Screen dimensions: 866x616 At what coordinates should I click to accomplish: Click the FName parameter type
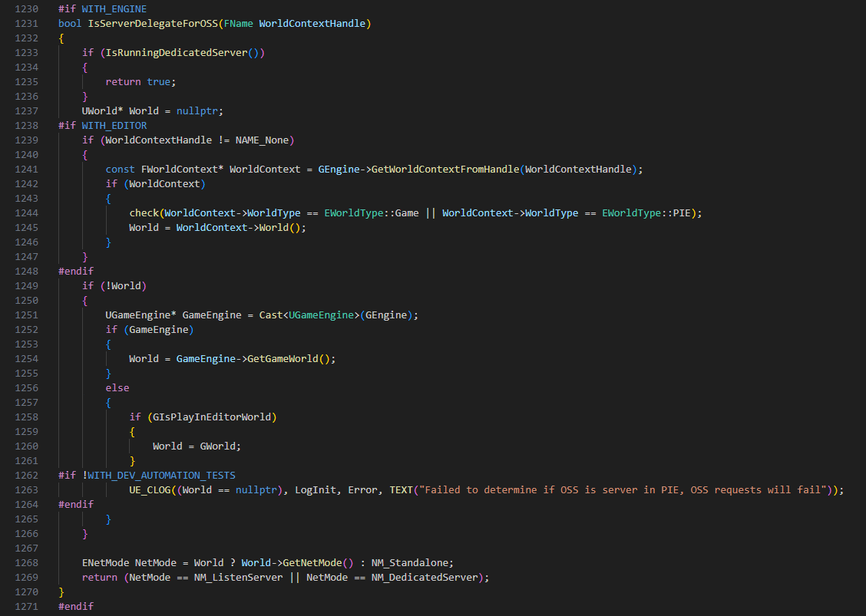239,23
